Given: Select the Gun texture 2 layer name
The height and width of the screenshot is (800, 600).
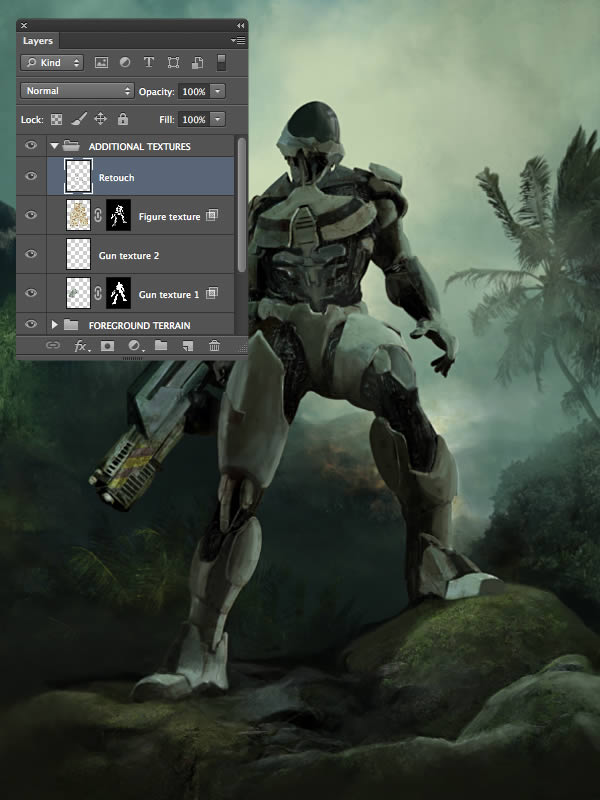Looking at the screenshot, I should tap(129, 256).
